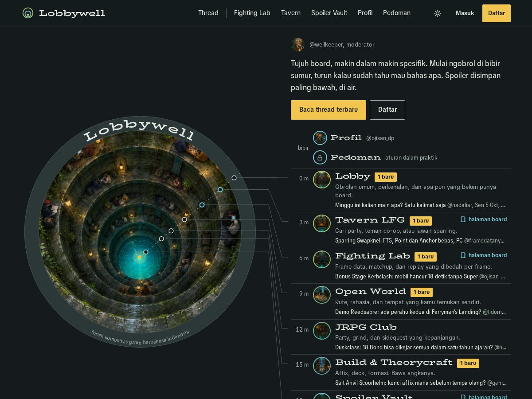Click the Open World board round icon
The height and width of the screenshot is (399, 532).
click(322, 295)
